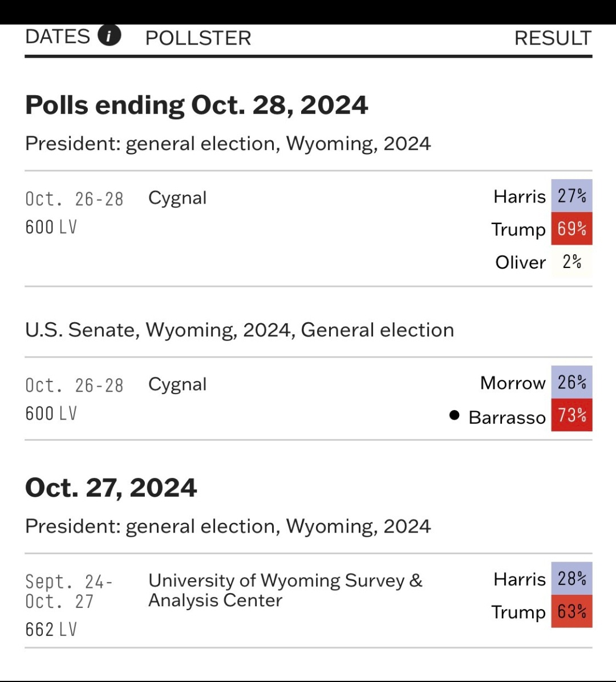Open Cygnal pollster link in Senate poll
Viewport: 616px width, 682px height.
[x=177, y=384]
